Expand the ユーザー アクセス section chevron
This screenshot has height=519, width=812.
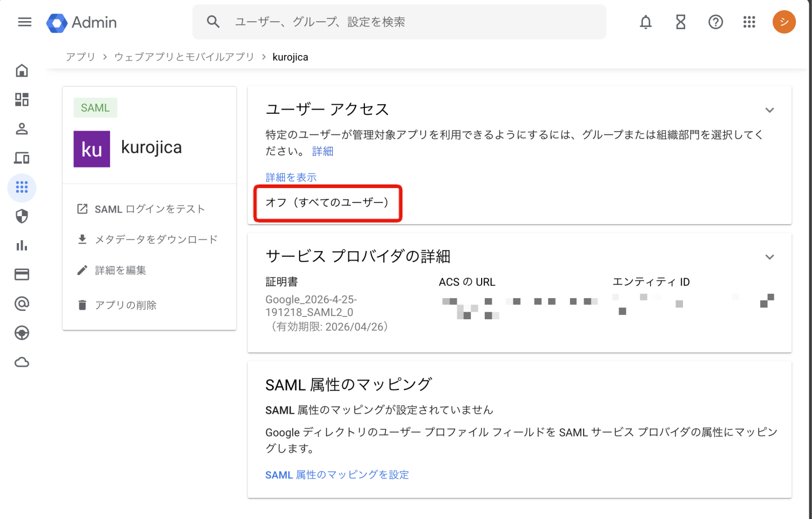click(770, 110)
